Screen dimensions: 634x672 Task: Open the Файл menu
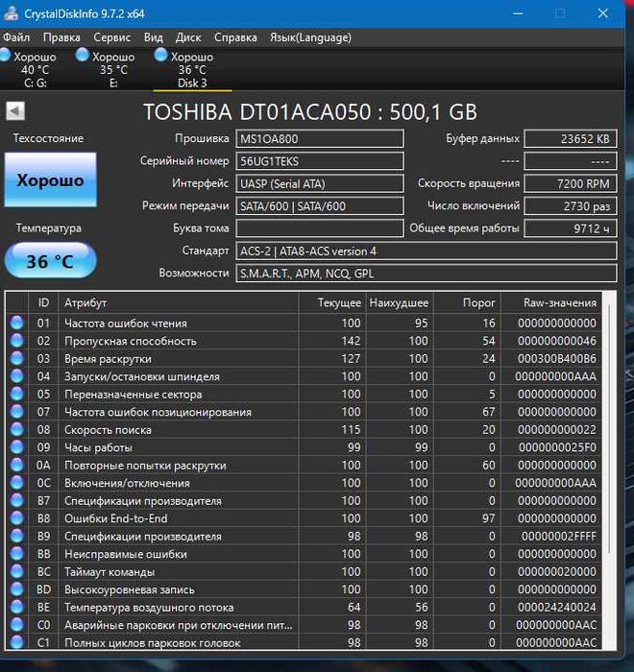click(x=16, y=37)
